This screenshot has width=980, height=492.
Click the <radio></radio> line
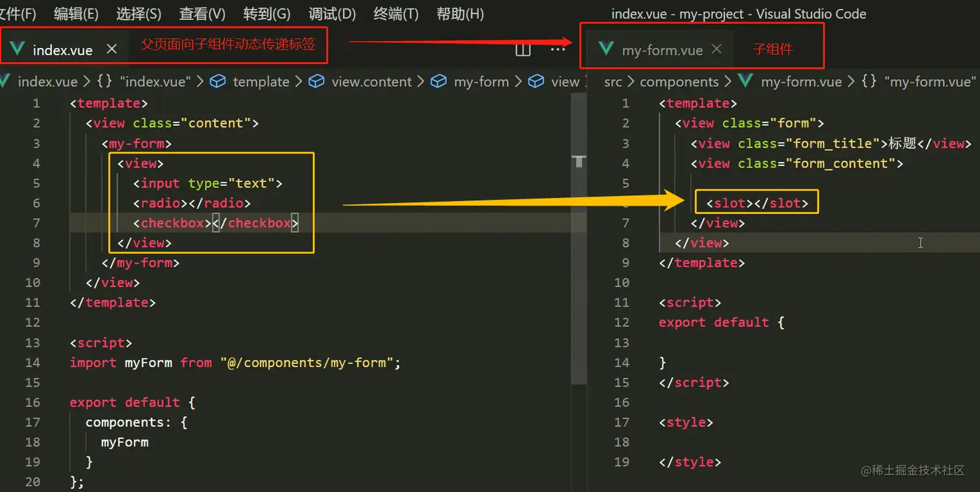click(x=191, y=204)
